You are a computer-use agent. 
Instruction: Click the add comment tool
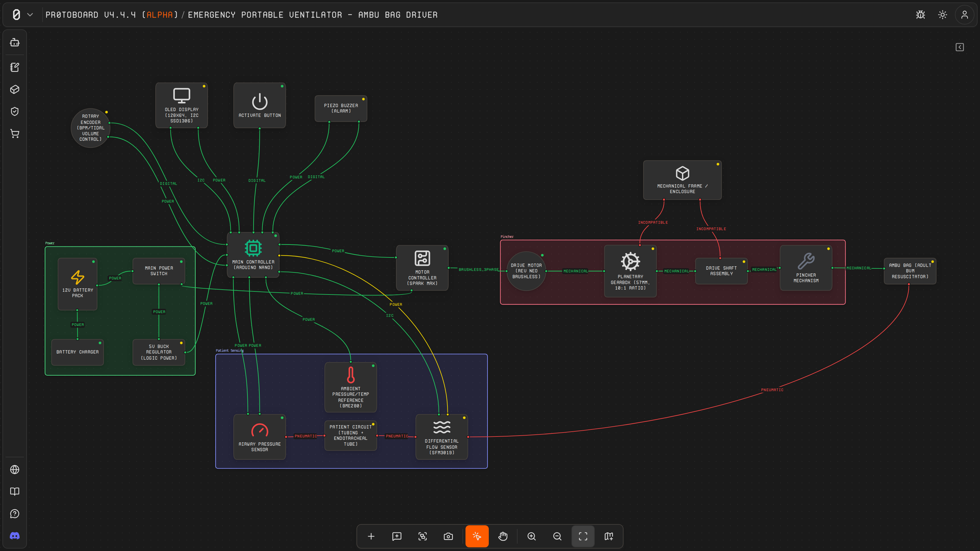397,536
